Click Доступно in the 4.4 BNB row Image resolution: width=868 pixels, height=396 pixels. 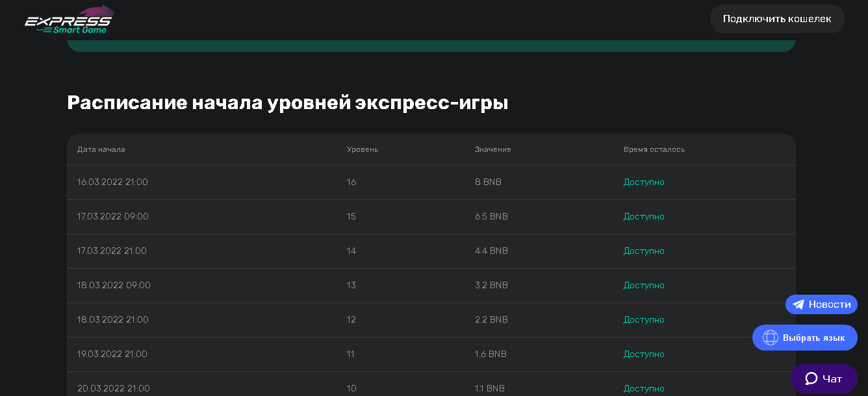point(644,251)
